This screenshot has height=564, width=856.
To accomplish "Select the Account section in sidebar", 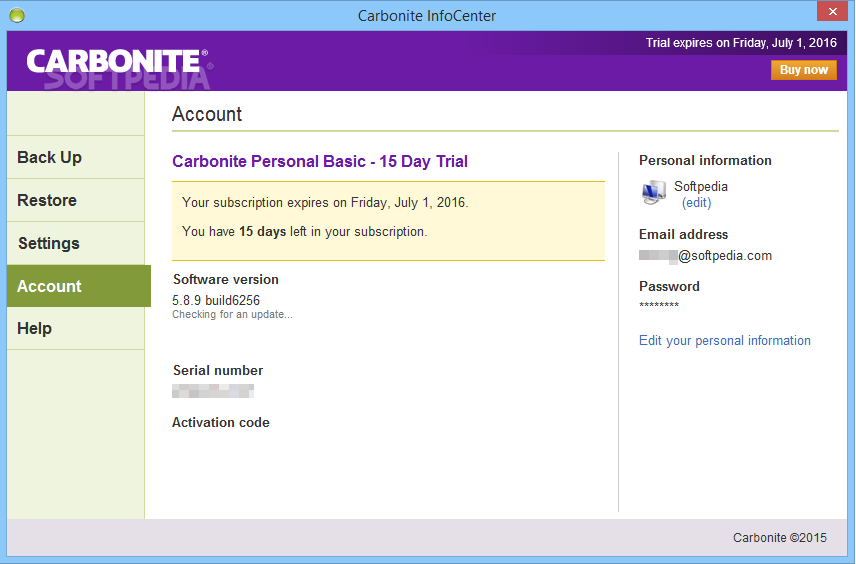I will 79,286.
